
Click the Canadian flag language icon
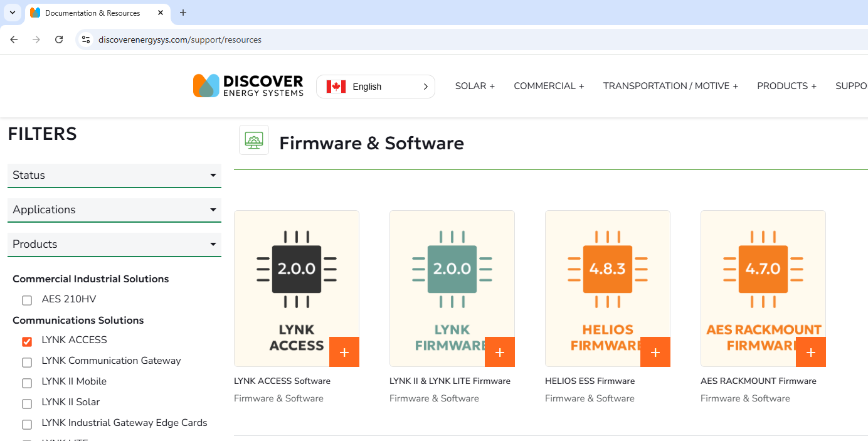336,86
